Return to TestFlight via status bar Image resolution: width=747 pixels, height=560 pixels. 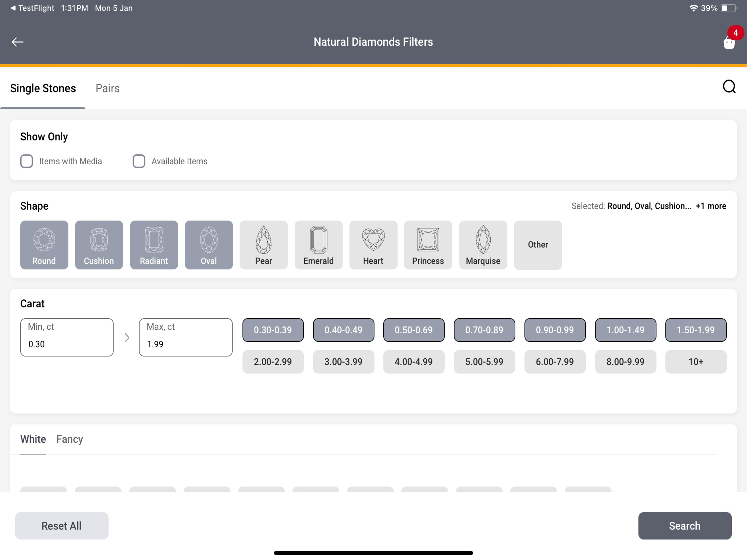33,8
